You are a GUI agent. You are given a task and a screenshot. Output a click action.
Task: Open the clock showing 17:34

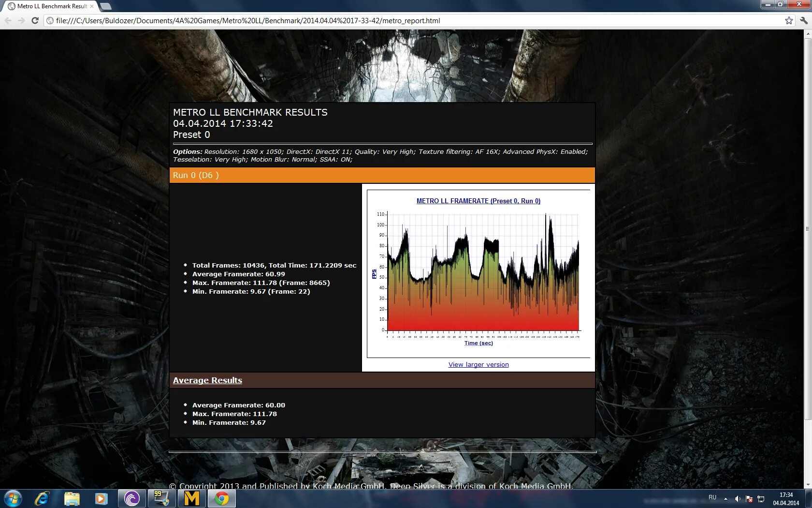pos(786,499)
